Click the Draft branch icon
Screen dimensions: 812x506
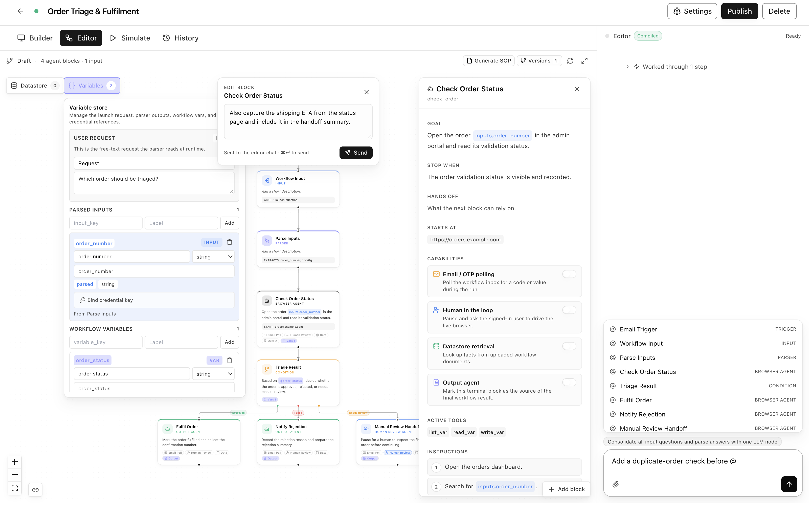click(x=10, y=61)
